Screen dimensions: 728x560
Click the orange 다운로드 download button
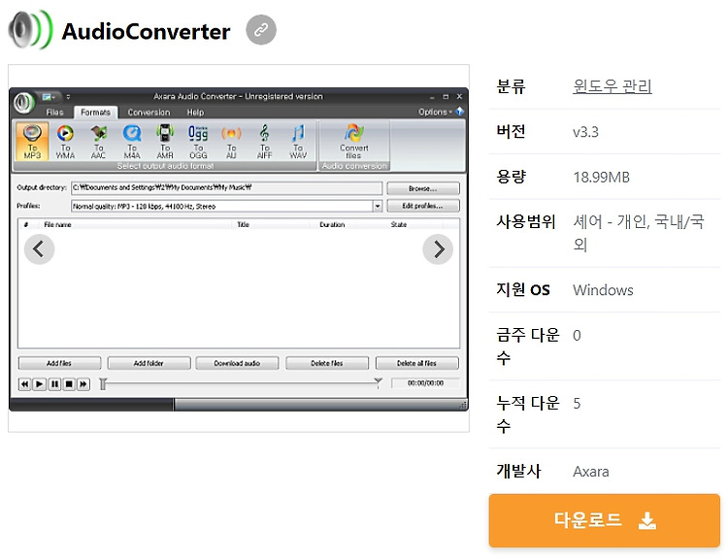(604, 520)
